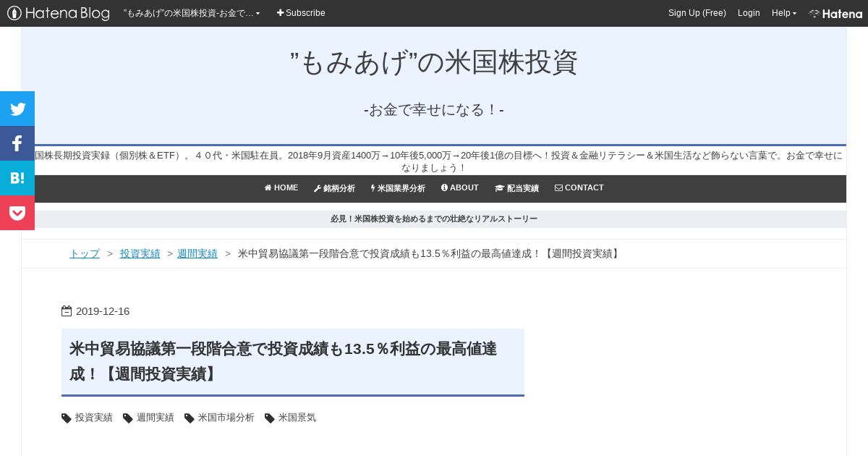868x456 pixels.
Task: Click the tag icon beside 週間実績
Action: pos(128,418)
